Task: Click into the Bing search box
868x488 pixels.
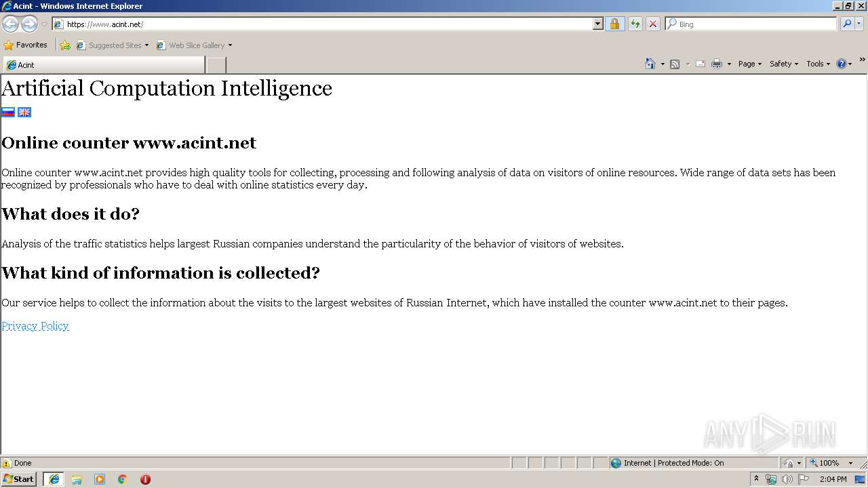Action: click(751, 24)
